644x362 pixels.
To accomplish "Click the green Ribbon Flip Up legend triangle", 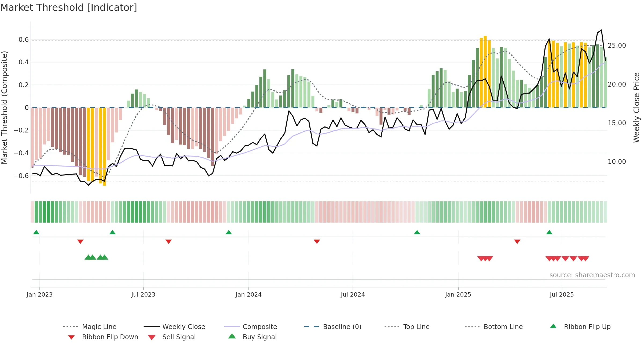I will [x=553, y=326].
